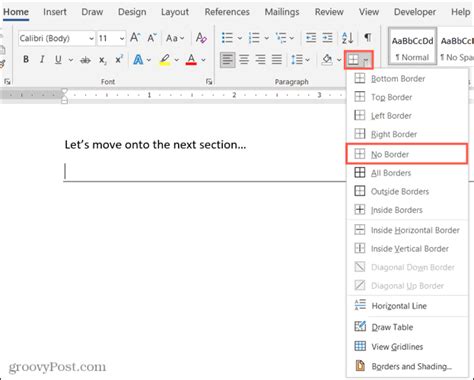Click Multilevel List icon
This screenshot has width=474, height=380.
[281, 38]
